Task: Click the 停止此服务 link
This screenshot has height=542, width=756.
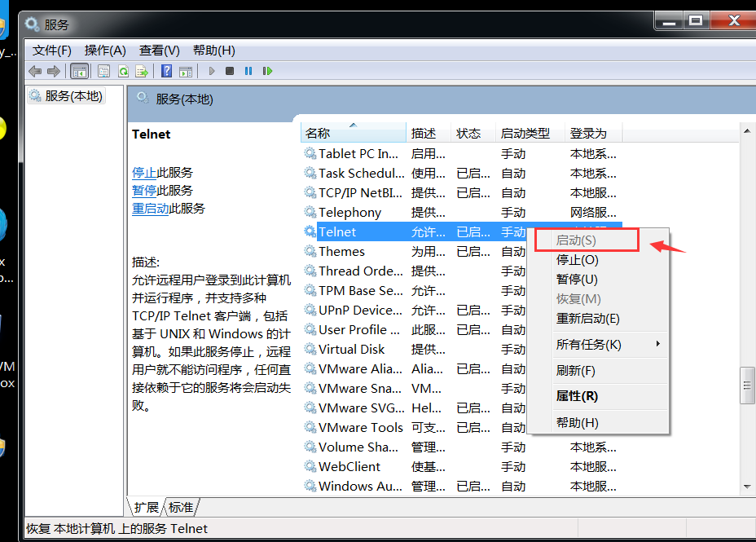Action: (146, 173)
